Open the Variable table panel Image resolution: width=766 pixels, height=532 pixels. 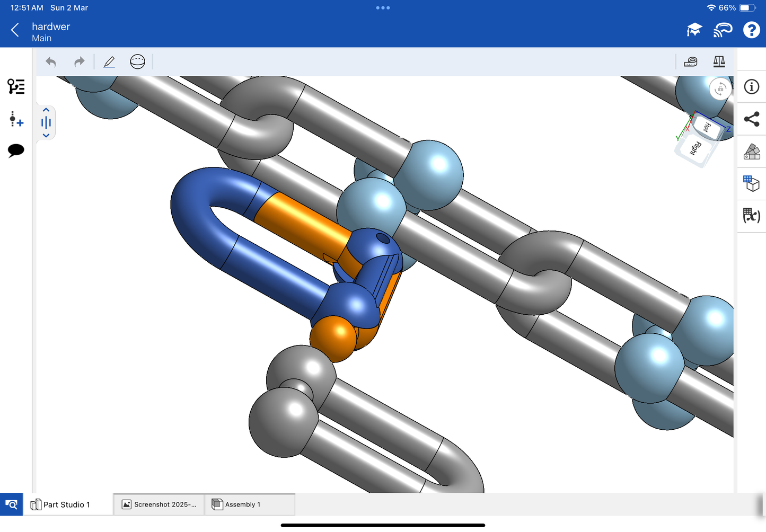[x=751, y=216]
